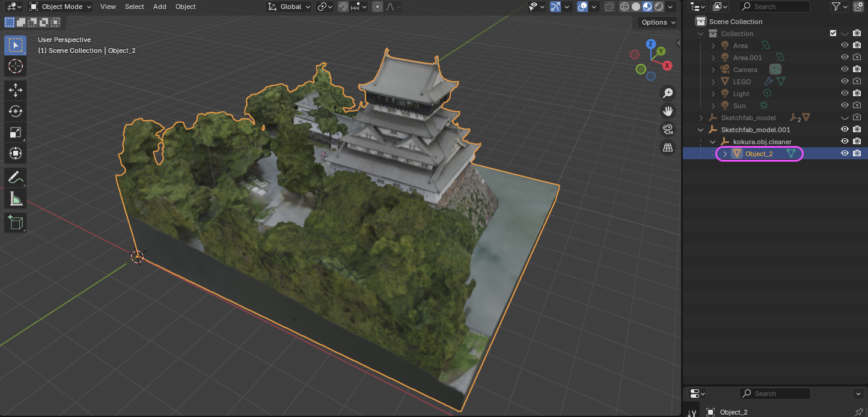Screen dimensions: 868x417
Task: Click the green Y axis on navigation gizmo
Action: [661, 51]
